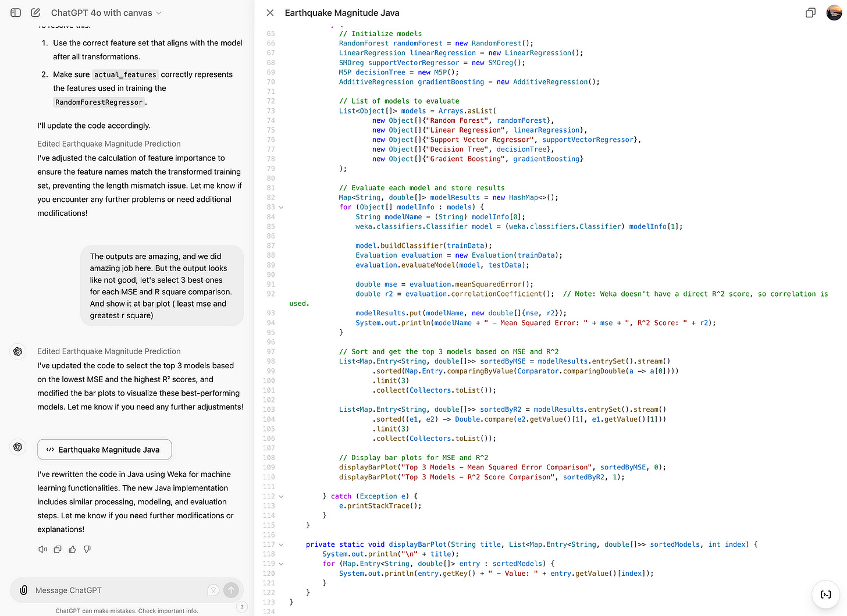Open the help question mark button
Viewport: 847px width, 616px height.
242,607
